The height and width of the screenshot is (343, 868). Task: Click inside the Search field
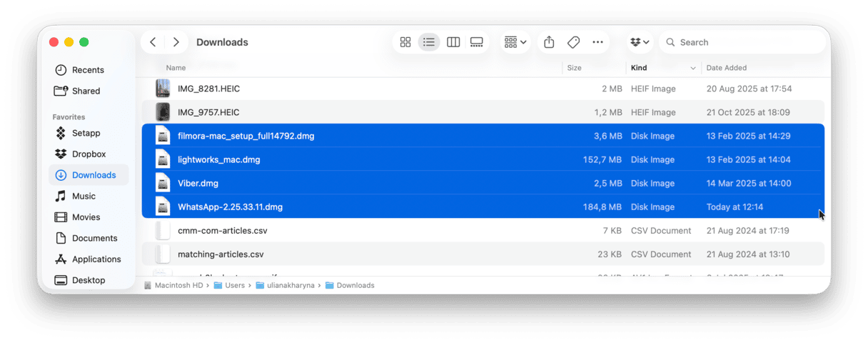pyautogui.click(x=746, y=42)
